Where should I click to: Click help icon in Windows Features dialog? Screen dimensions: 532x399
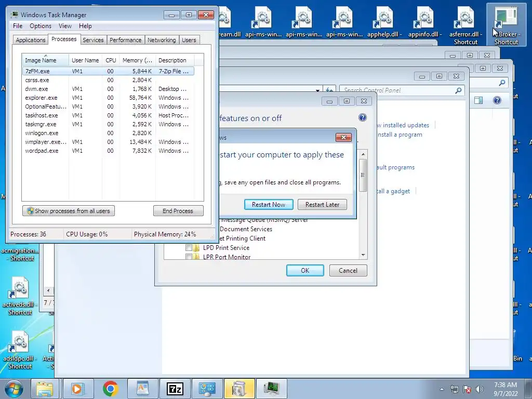(x=362, y=117)
